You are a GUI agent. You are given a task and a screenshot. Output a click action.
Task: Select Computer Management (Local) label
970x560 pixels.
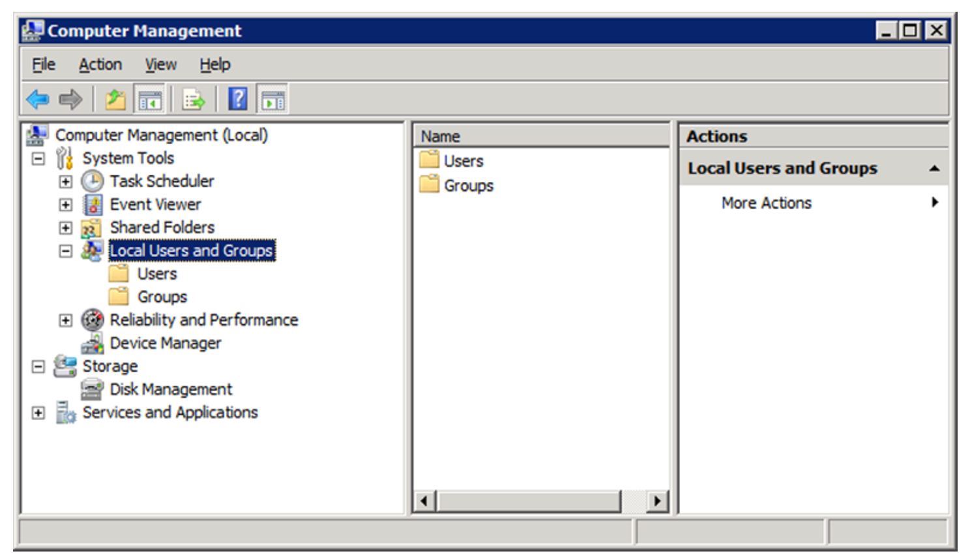[x=162, y=135]
